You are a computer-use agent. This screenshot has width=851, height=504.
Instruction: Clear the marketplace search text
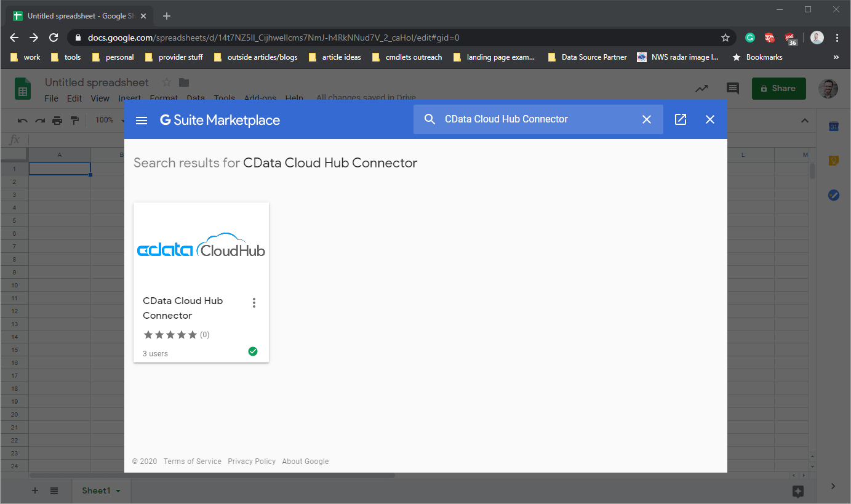[x=646, y=119]
